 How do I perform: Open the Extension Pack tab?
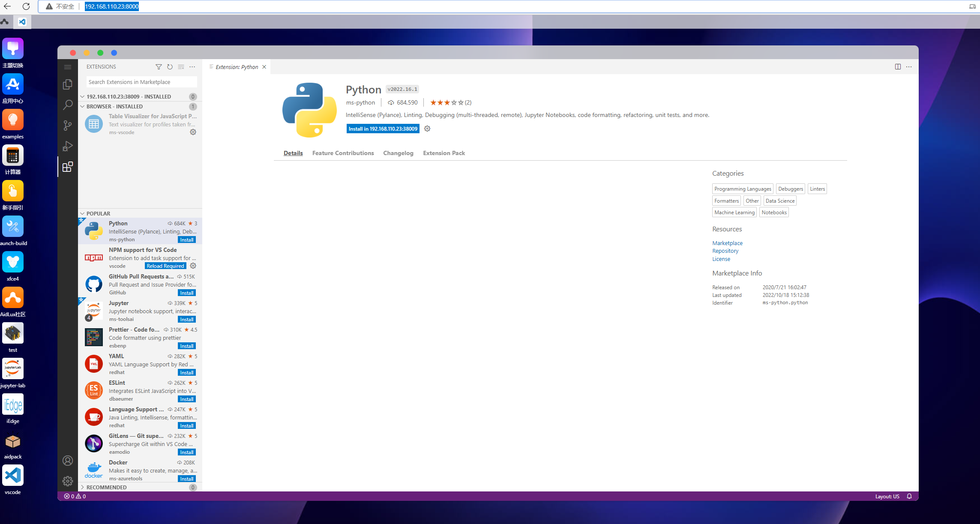pos(444,153)
